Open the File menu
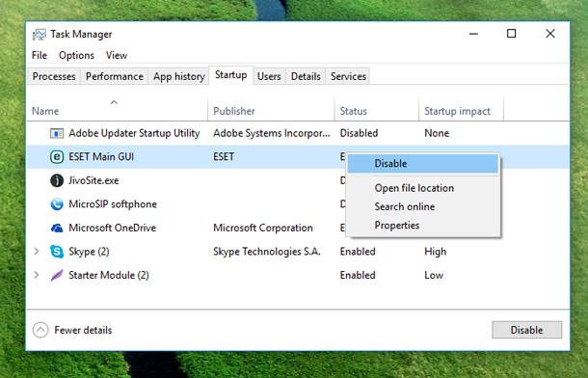588x378 pixels. [x=40, y=56]
